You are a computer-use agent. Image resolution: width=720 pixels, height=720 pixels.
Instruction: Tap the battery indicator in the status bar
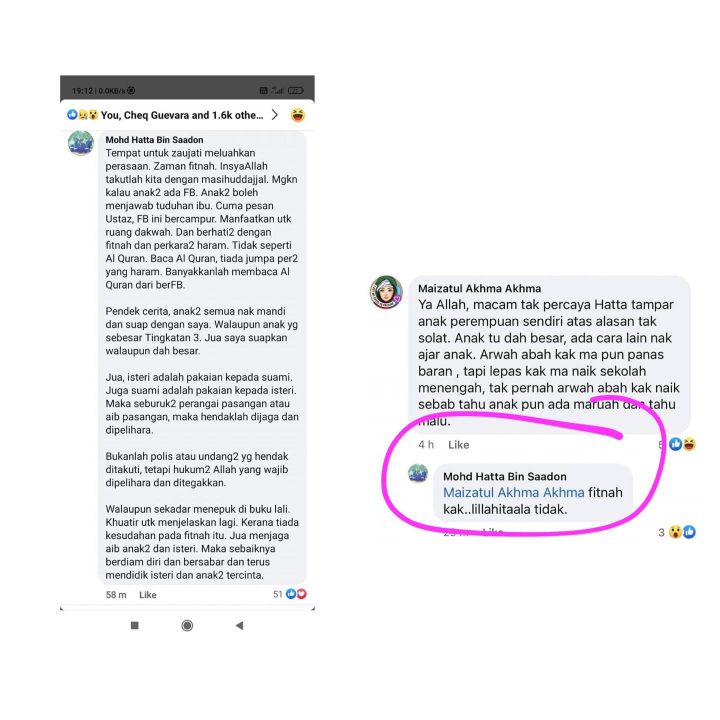295,90
